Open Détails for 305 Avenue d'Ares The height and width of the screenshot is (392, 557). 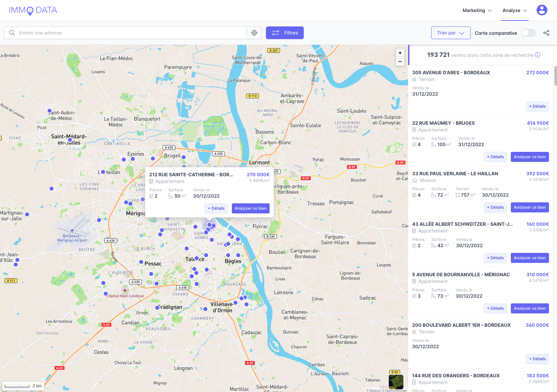point(537,106)
